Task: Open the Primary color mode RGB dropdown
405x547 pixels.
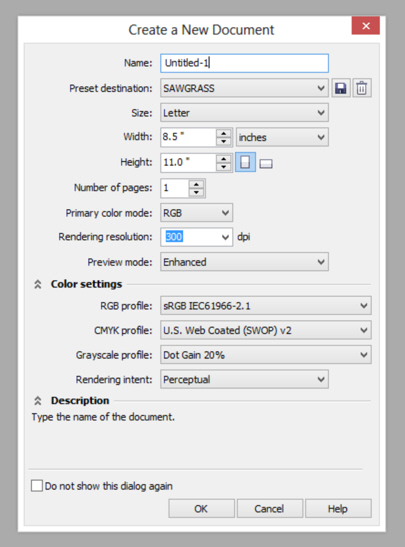Action: coord(196,213)
